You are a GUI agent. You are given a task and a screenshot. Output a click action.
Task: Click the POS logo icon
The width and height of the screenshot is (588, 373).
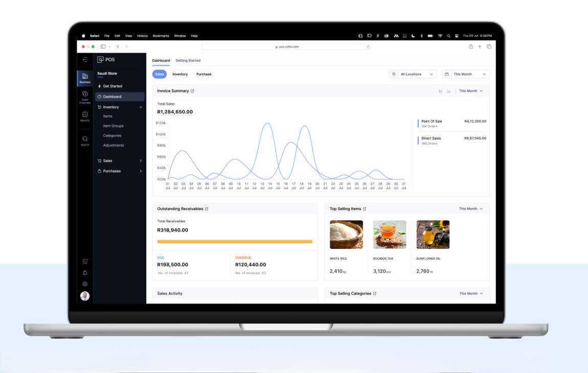coord(100,60)
